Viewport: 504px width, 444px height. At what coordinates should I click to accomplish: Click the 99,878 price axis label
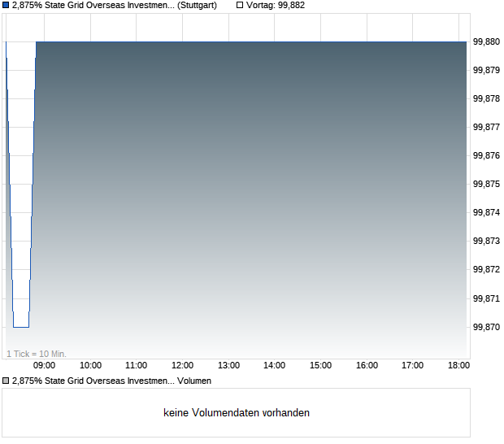[486, 98]
